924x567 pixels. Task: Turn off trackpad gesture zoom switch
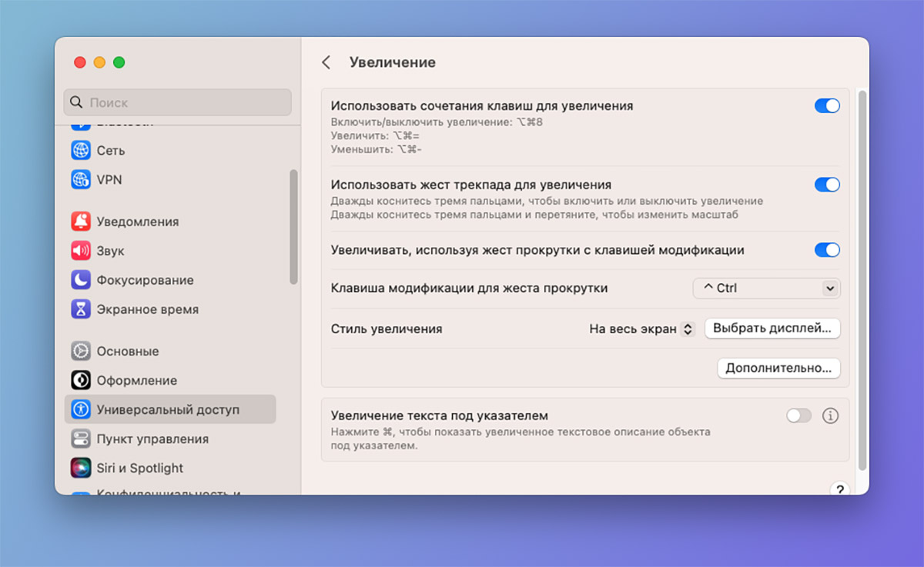(x=827, y=185)
